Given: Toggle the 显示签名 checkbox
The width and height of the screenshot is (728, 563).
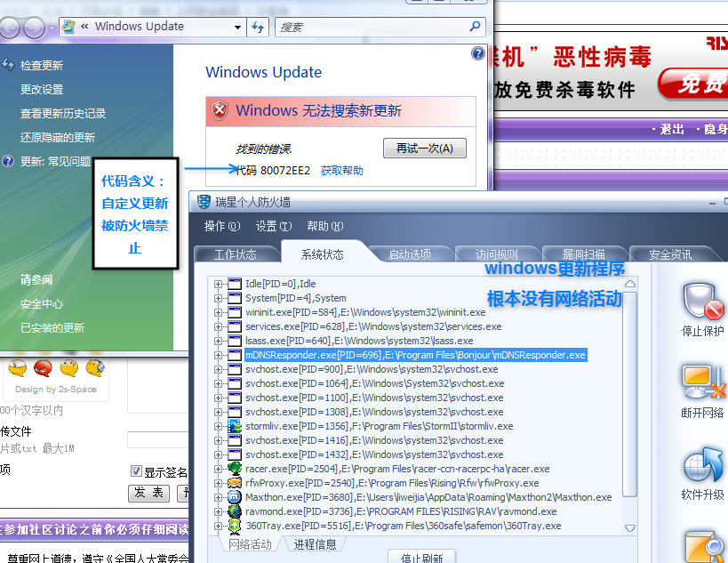Looking at the screenshot, I should [136, 471].
